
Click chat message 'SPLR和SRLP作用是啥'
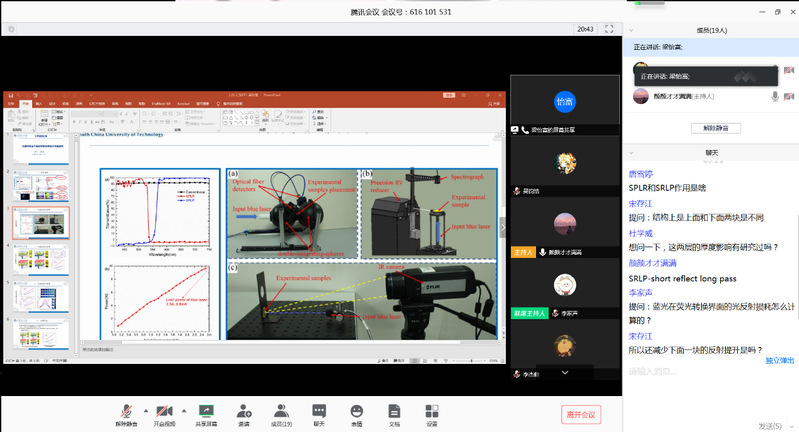tap(667, 188)
